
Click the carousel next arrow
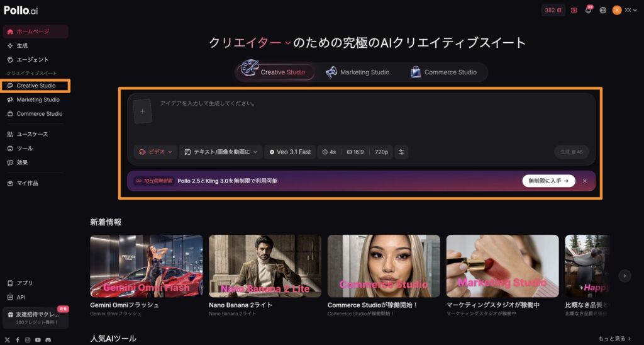coord(625,276)
